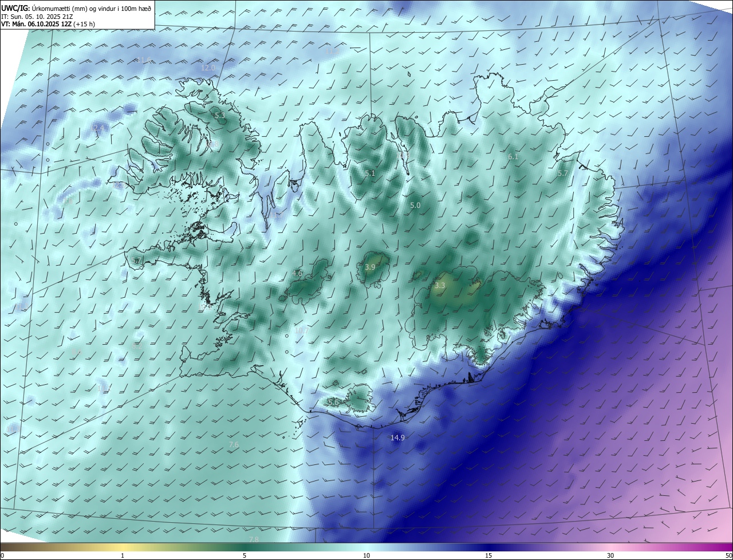Click the color scale tick label 15
This screenshot has width=733, height=560.
pos(488,555)
